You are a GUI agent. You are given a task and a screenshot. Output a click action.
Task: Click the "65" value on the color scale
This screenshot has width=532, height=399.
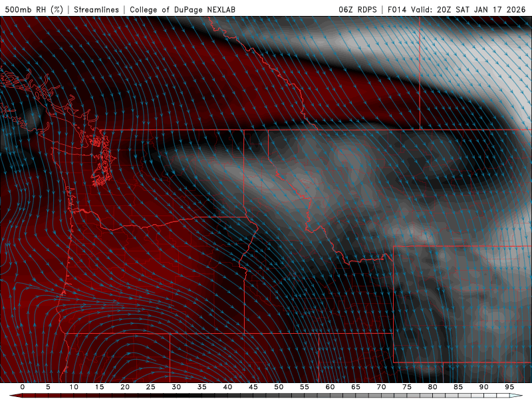point(356,387)
